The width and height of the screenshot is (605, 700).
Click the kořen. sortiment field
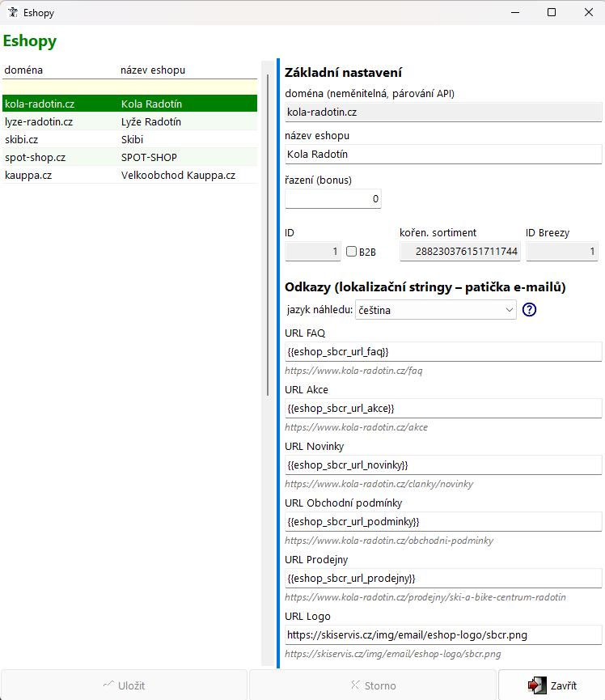point(460,252)
